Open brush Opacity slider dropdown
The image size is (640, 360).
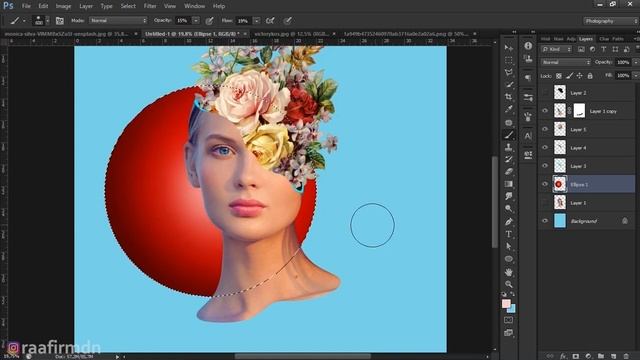click(196, 20)
